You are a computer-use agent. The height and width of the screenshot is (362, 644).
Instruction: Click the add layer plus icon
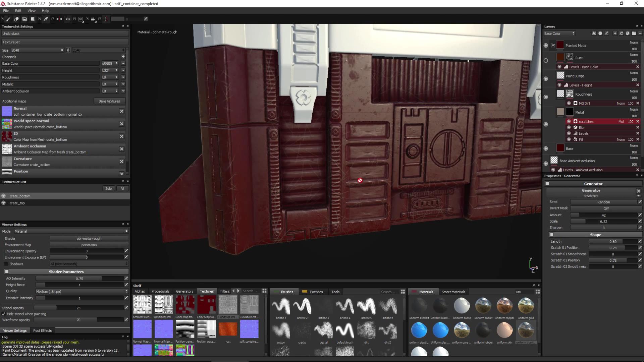(x=615, y=34)
